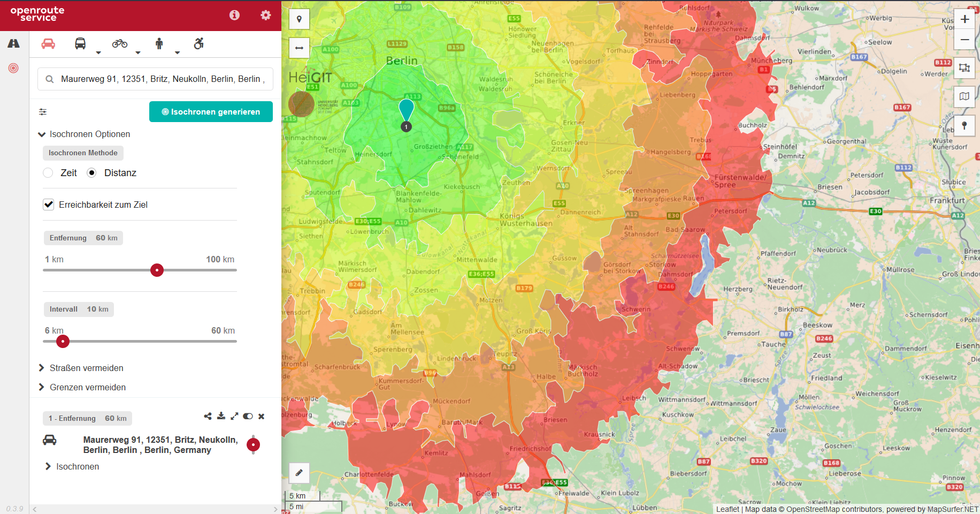Click Isochronen generieren button
980x514 pixels.
pos(211,112)
